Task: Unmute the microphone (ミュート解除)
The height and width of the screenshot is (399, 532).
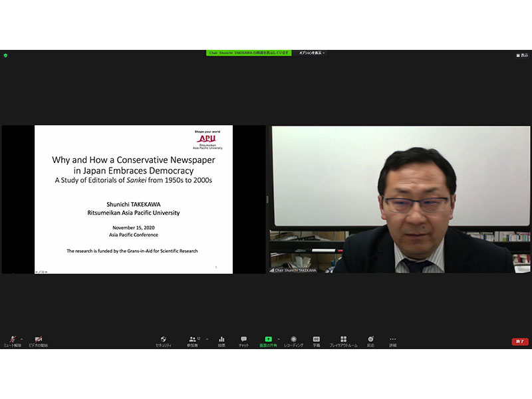Action: coord(12,340)
